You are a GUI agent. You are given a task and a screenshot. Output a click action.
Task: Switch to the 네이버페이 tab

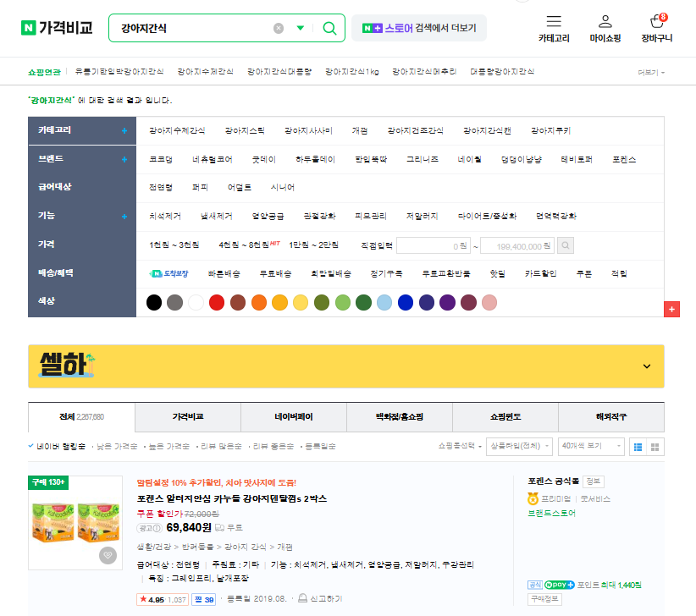point(294,417)
